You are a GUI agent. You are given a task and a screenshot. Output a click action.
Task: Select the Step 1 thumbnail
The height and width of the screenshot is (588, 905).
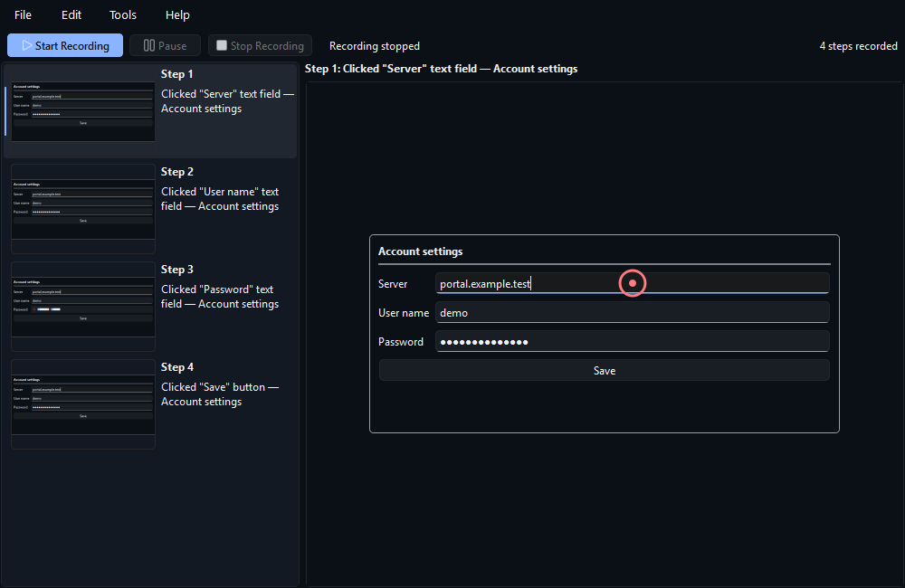[83, 110]
